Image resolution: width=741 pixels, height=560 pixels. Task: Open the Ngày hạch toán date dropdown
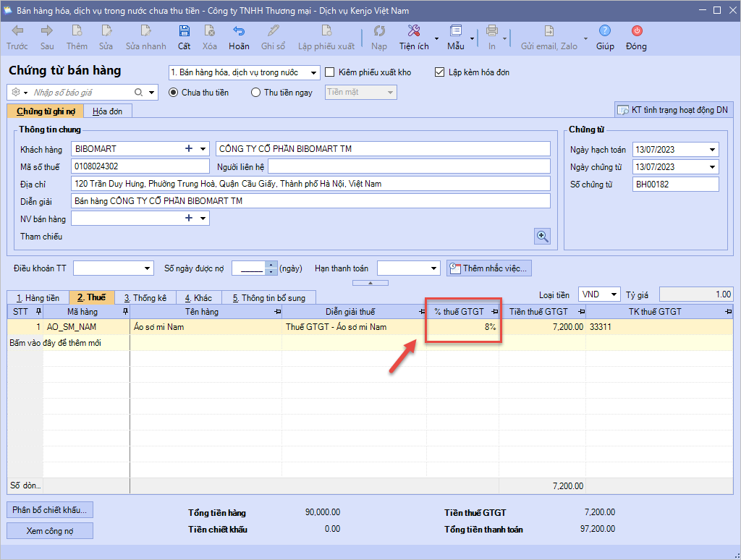pyautogui.click(x=713, y=150)
